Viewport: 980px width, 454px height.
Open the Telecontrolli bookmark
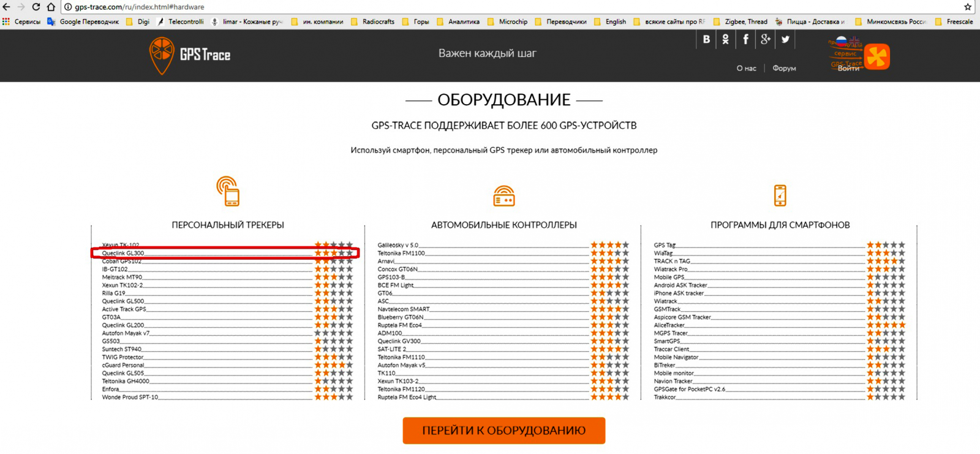tap(181, 21)
